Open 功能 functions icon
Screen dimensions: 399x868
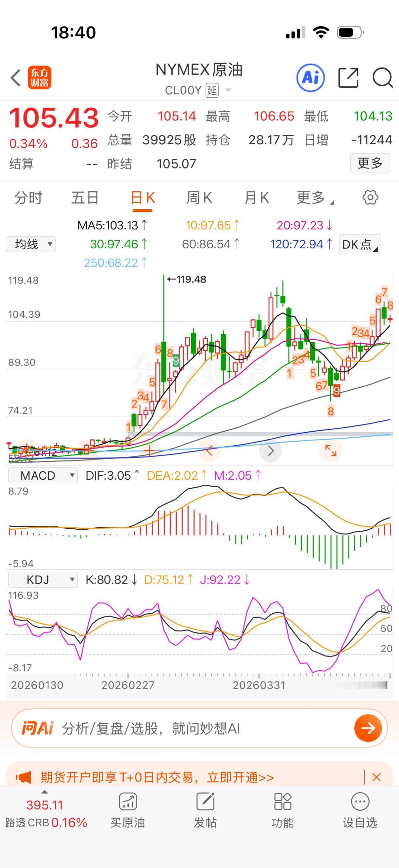(x=283, y=810)
